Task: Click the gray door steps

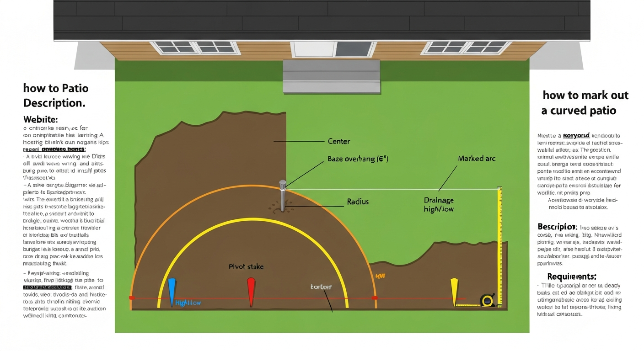Action: pyautogui.click(x=332, y=77)
